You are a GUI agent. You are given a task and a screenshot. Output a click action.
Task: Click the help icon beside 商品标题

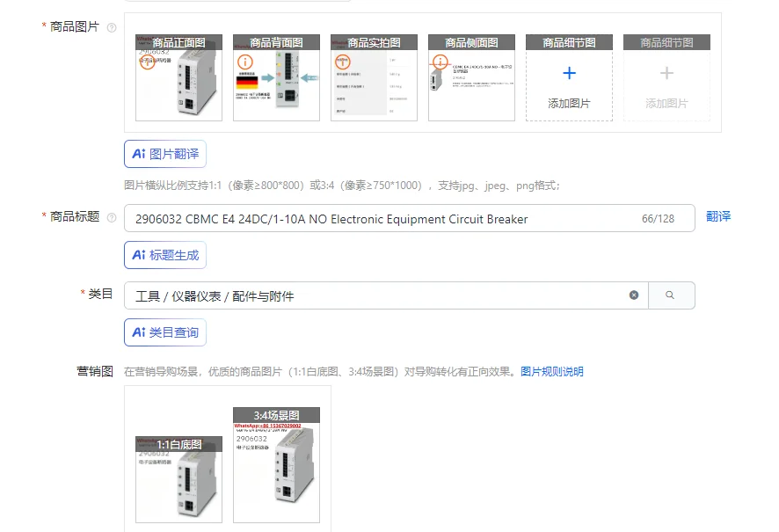pyautogui.click(x=112, y=217)
